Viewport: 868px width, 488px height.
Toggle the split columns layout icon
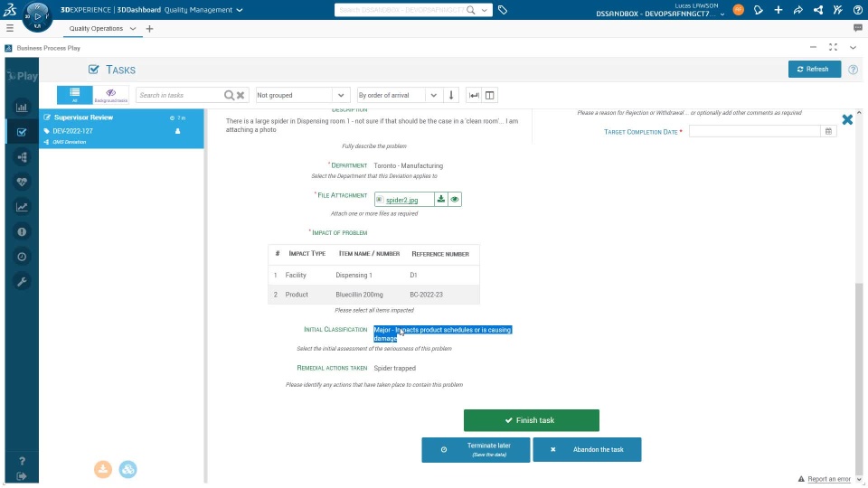[x=490, y=95]
